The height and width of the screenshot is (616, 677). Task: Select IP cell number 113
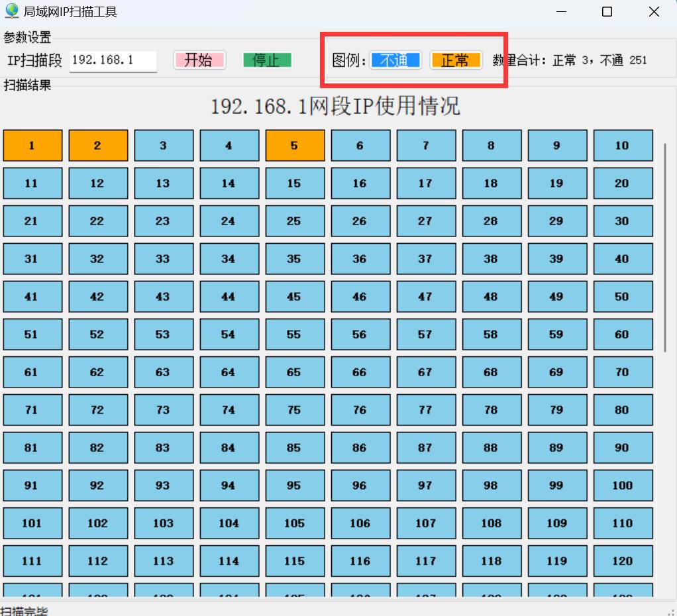coord(164,561)
